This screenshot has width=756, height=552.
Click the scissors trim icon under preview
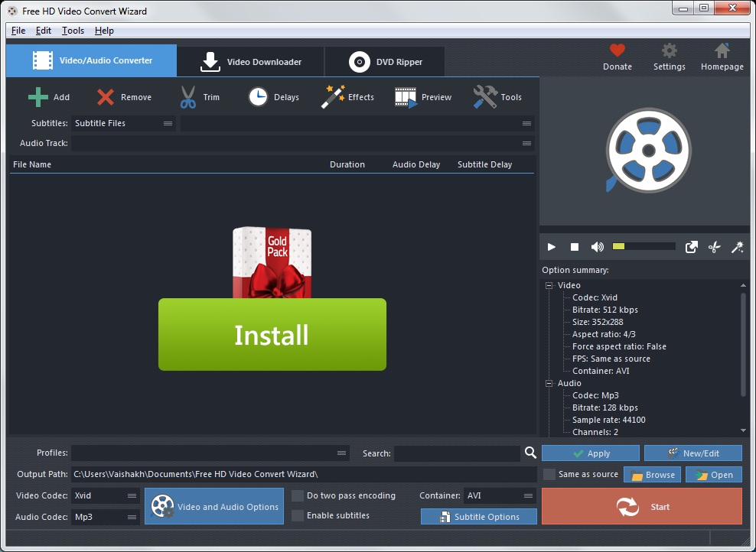(x=714, y=247)
